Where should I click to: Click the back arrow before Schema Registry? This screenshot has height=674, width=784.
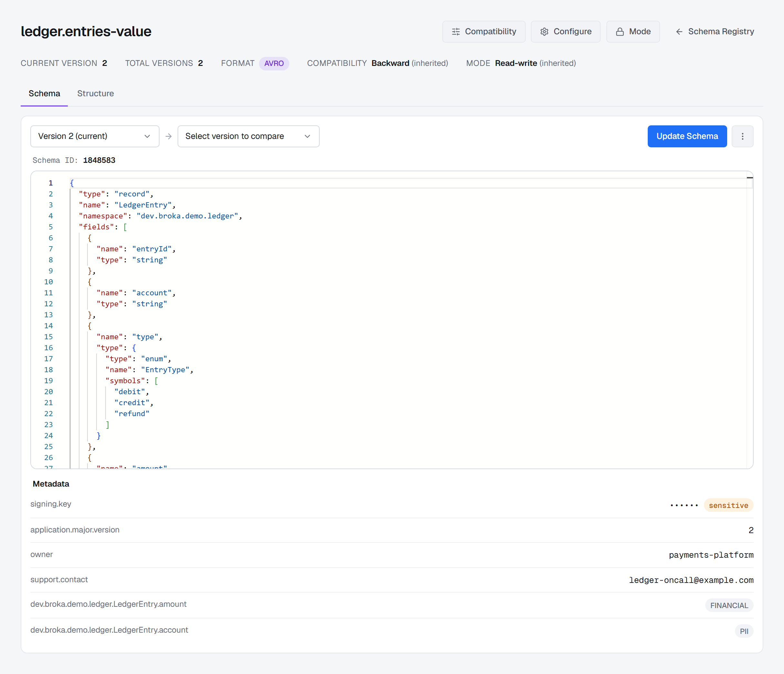click(679, 32)
